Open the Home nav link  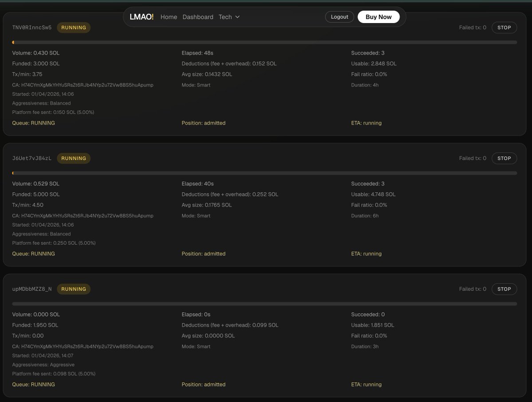169,17
